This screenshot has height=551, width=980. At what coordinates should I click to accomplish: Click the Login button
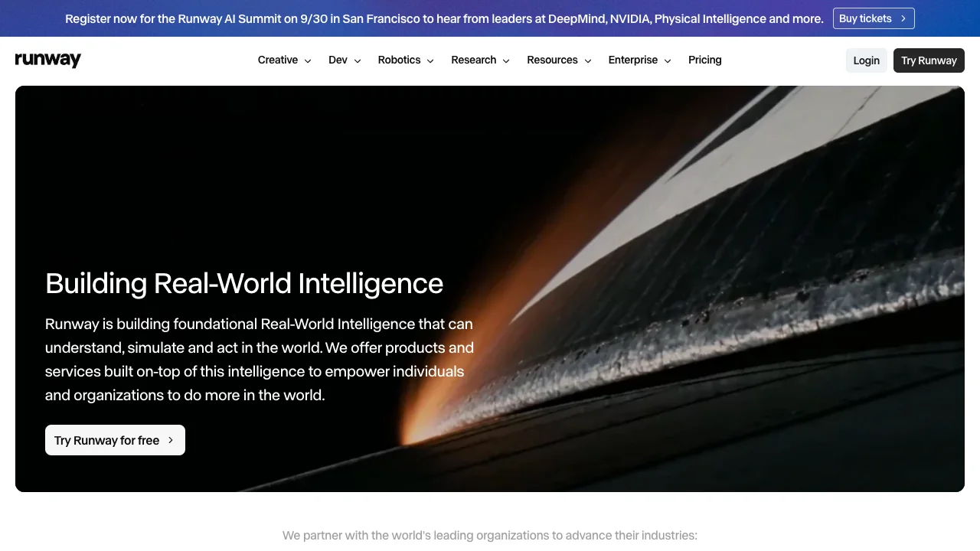pos(867,60)
